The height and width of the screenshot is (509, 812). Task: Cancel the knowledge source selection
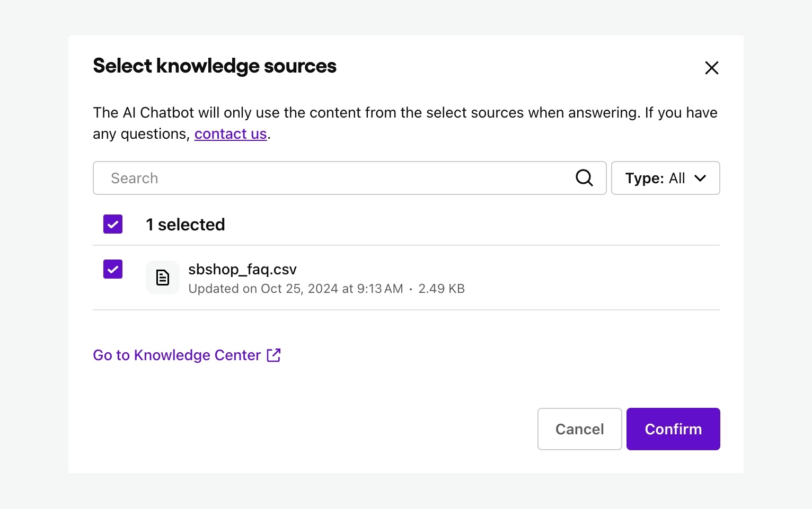point(579,429)
